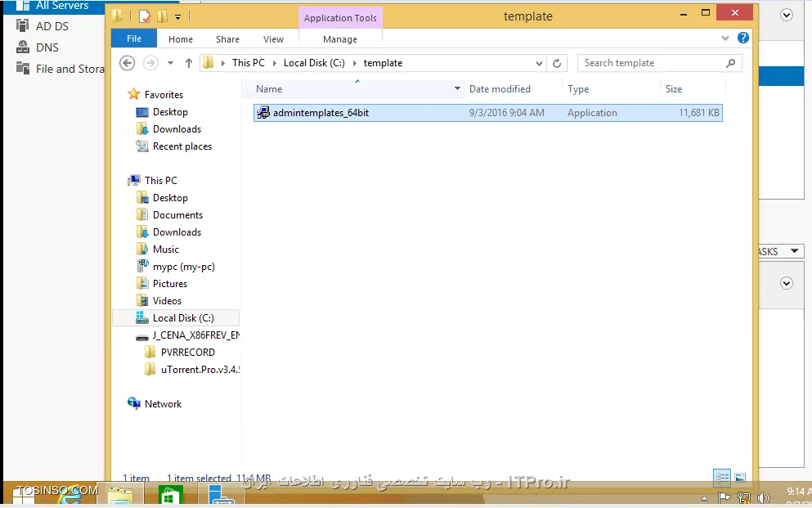Viewport: 812px width, 508px height.
Task: Open AD DS in Server Manager
Action: 52,26
